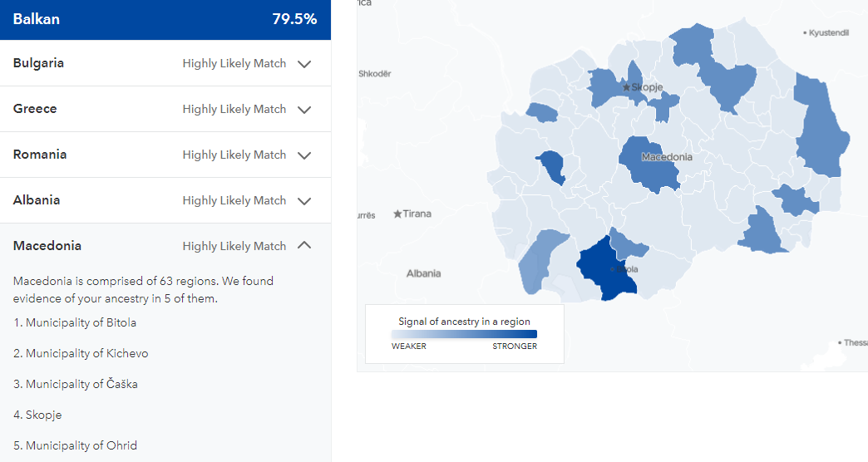Click the Albania country label on map
The image size is (868, 462).
point(423,273)
